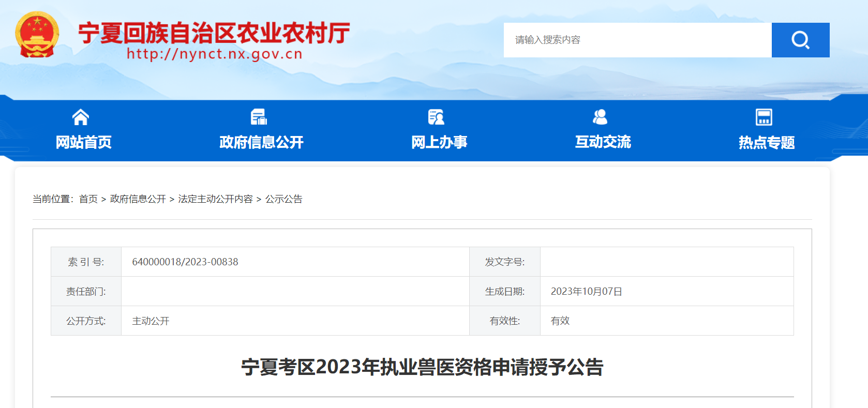The height and width of the screenshot is (408, 868).
Task: Click the house icon above 网站首页
Action: [81, 117]
